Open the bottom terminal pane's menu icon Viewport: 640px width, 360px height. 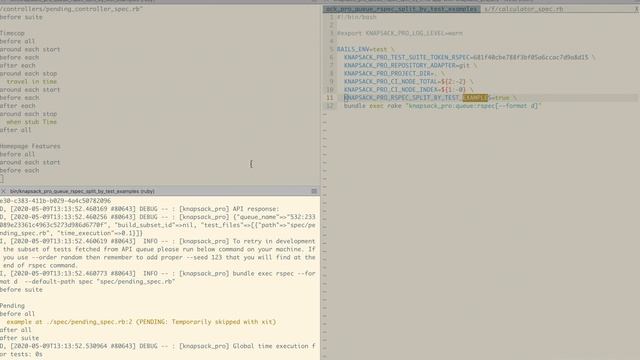pos(314,191)
